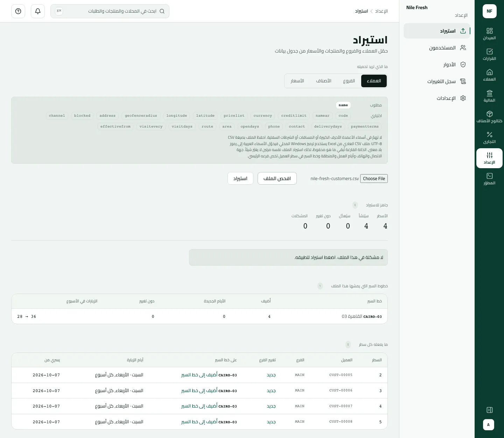Click customer code CUST-00005
The width and height of the screenshot is (504, 438).
pyautogui.click(x=341, y=375)
